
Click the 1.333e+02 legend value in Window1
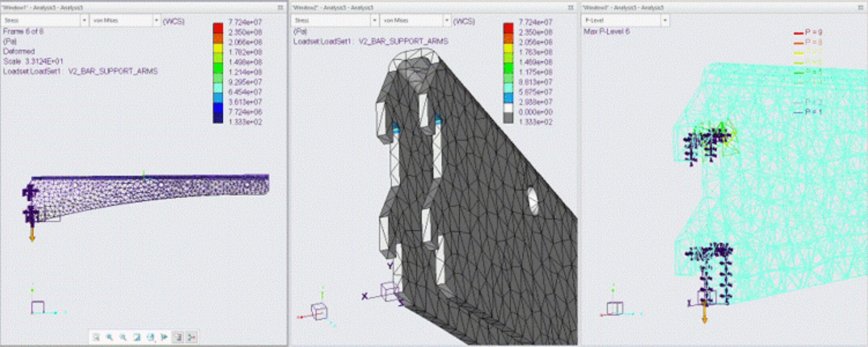tap(245, 122)
